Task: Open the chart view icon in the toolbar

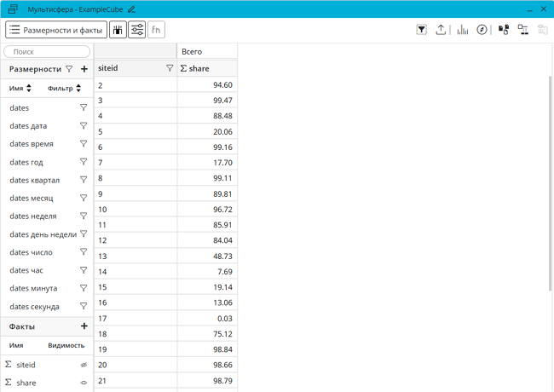Action: 462,30
